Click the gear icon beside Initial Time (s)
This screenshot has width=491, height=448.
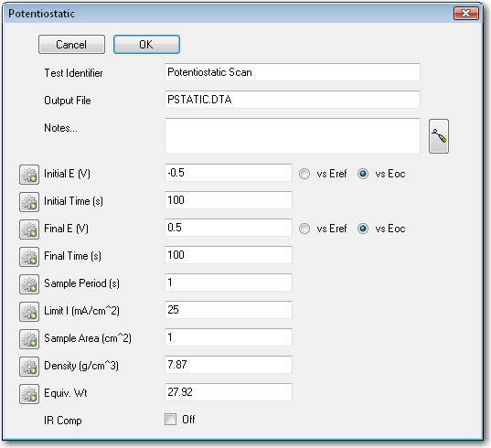click(x=29, y=202)
